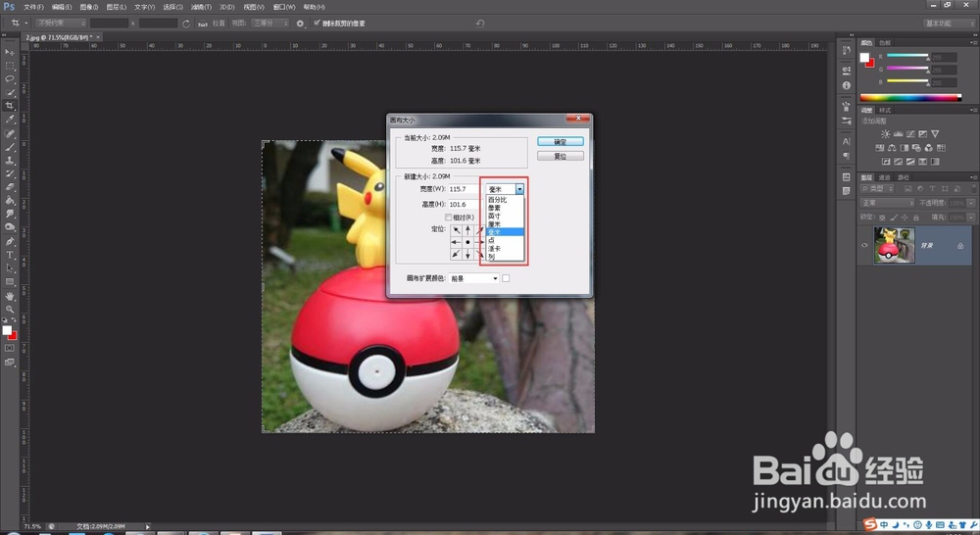Toggle lock image pixels brush icon
Image resolution: width=980 pixels, height=535 pixels.
894,218
